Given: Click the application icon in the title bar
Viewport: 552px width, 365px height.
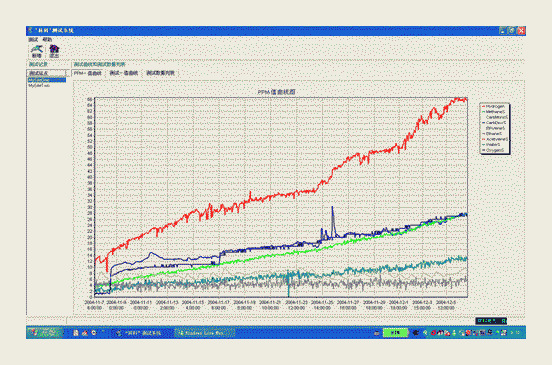Looking at the screenshot, I should 31,31.
